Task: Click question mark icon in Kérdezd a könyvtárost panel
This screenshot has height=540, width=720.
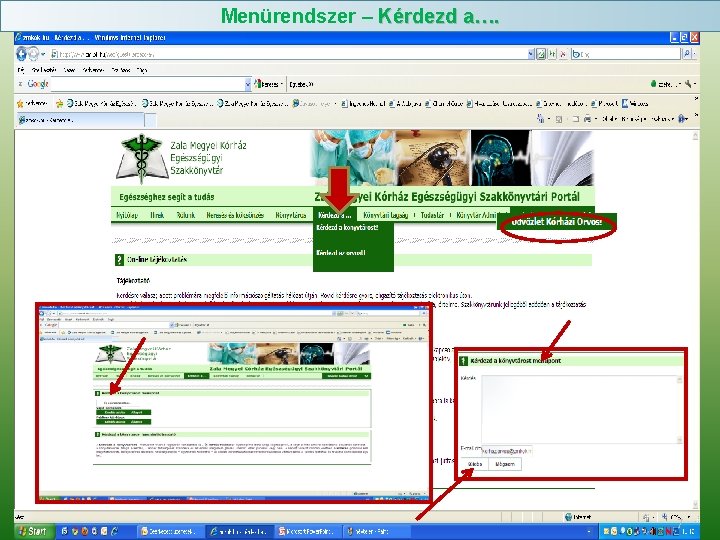Action: pyautogui.click(x=464, y=361)
